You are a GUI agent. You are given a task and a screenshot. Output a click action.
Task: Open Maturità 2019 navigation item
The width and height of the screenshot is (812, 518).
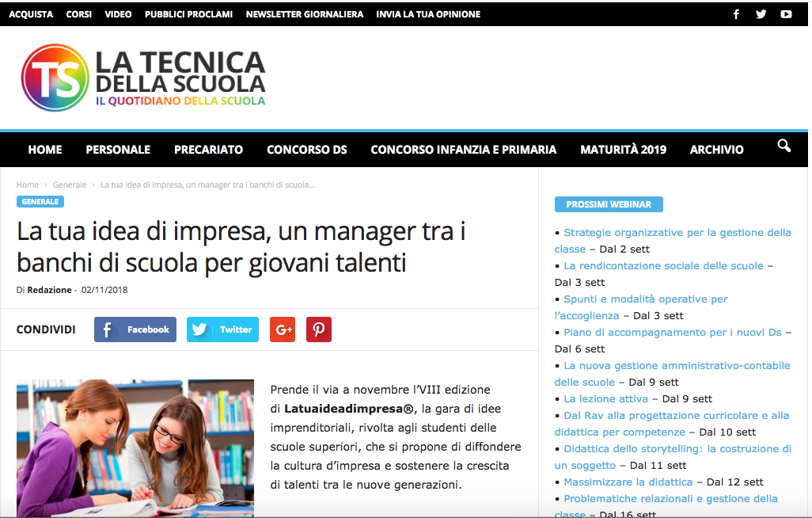coord(623,150)
